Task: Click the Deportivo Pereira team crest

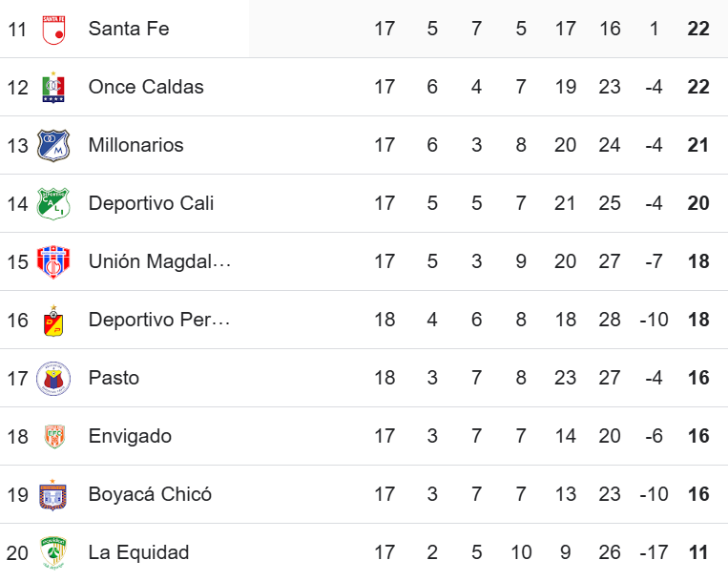Action: tap(53, 321)
